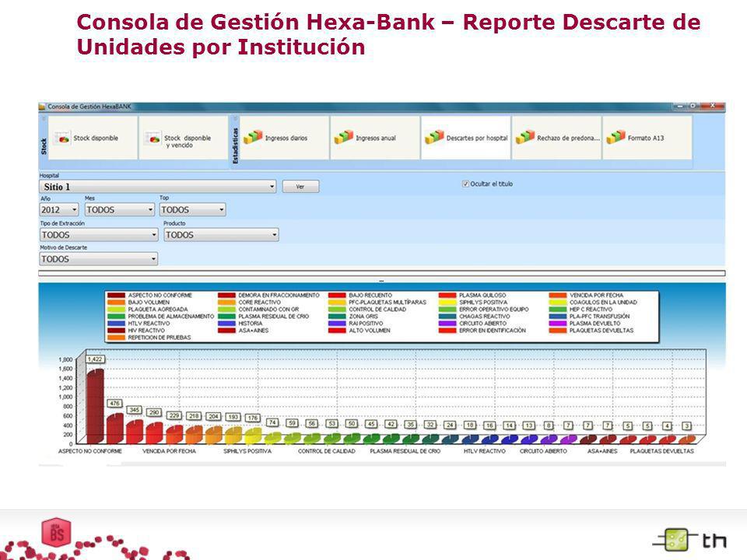The image size is (747, 560).
Task: Click the Stock disponible y vencido icon
Action: click(153, 138)
